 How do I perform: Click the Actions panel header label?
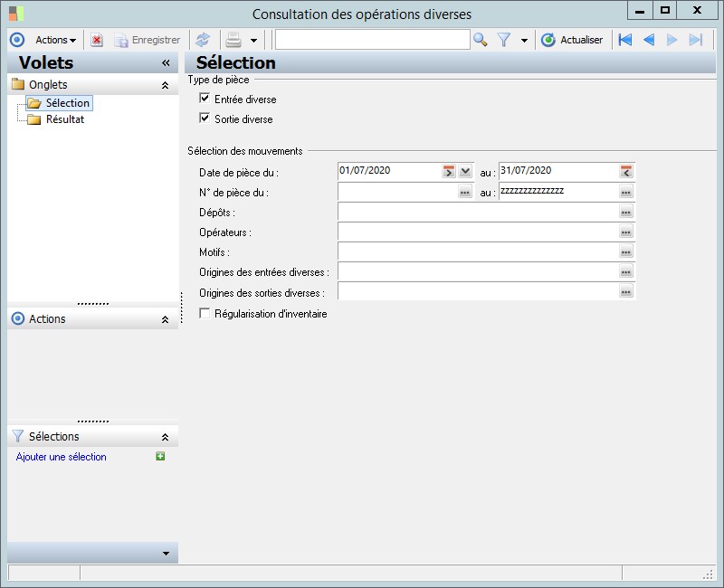[x=47, y=319]
